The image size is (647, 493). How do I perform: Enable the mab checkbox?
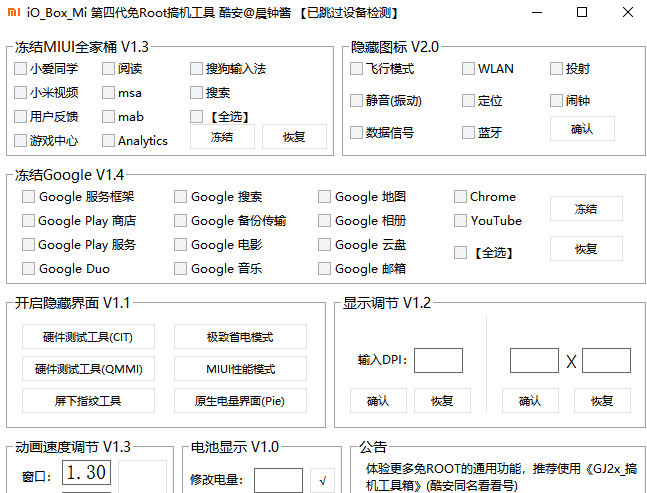[108, 116]
